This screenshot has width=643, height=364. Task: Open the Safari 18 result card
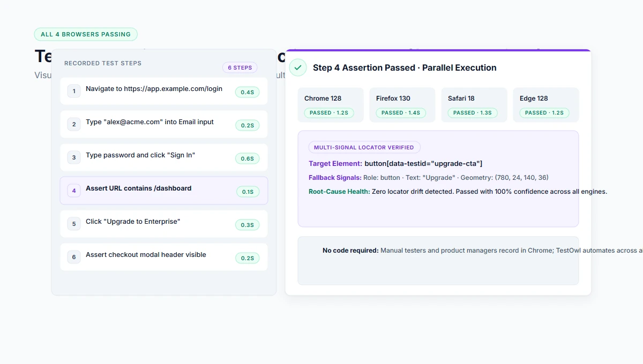click(x=474, y=105)
